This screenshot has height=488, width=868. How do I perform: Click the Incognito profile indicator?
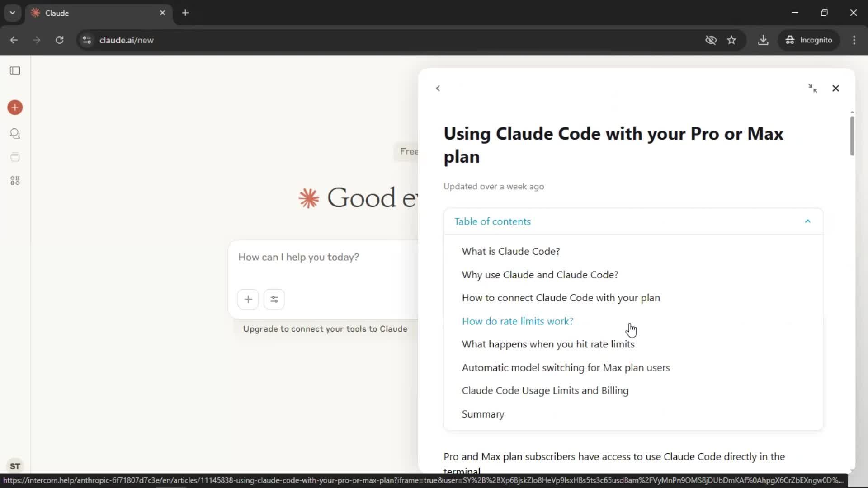[809, 40]
